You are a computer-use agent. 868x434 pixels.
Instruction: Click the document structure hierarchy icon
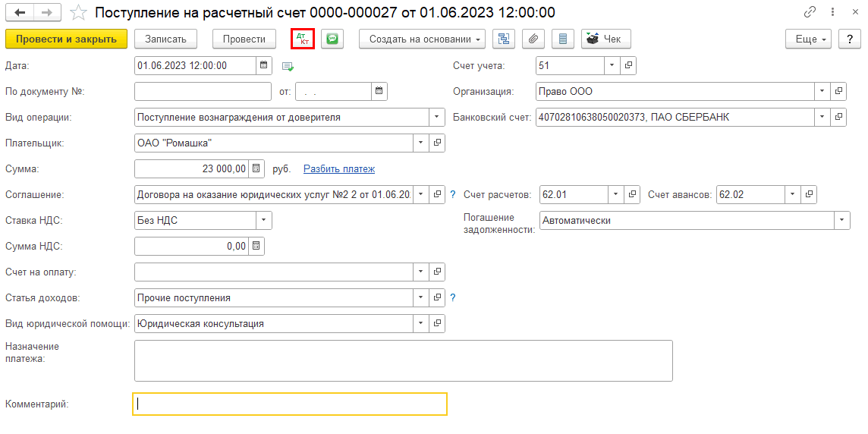pyautogui.click(x=503, y=39)
